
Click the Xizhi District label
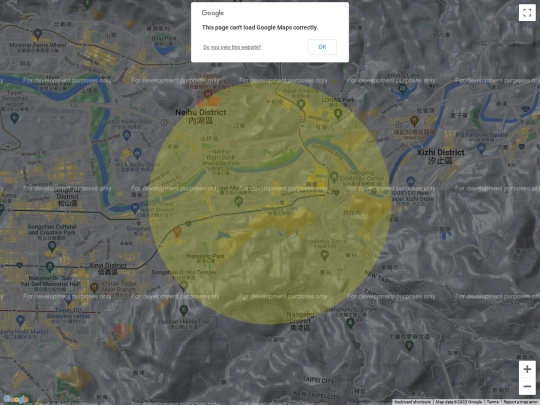440,156
